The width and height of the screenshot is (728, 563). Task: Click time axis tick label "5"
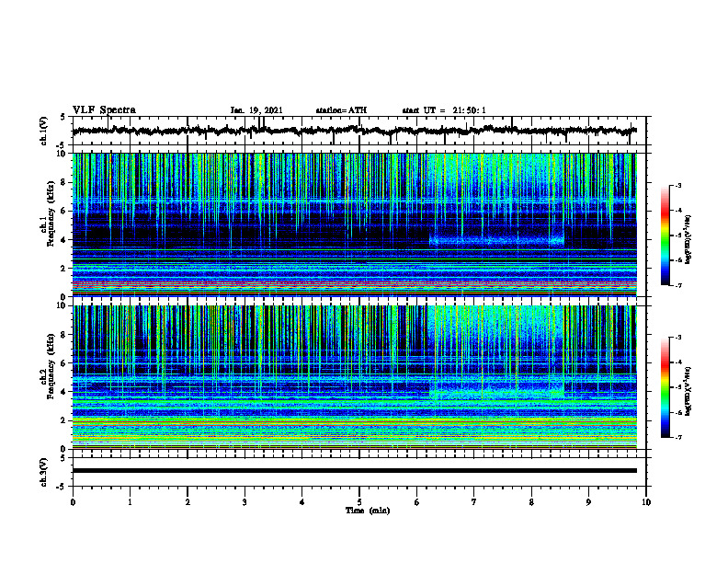pos(359,502)
